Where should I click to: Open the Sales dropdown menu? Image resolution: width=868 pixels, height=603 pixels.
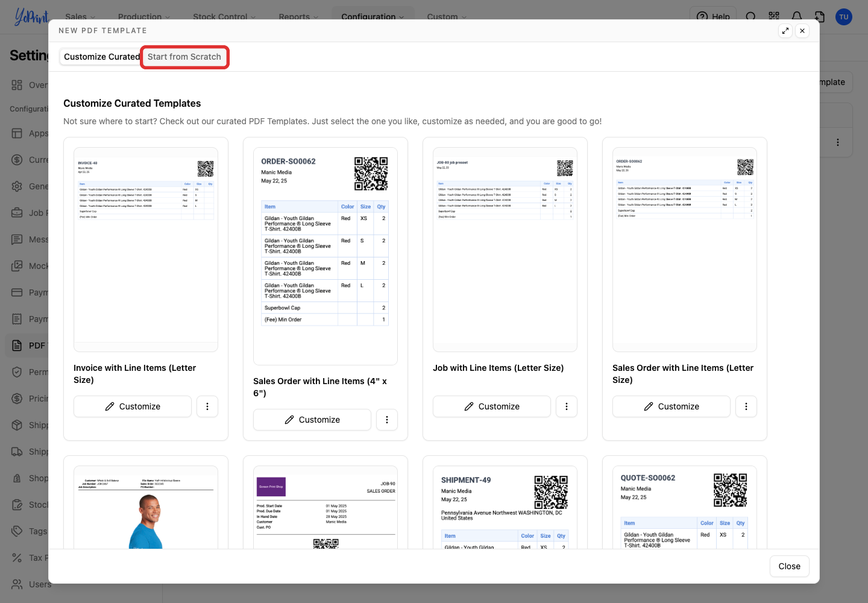click(80, 17)
